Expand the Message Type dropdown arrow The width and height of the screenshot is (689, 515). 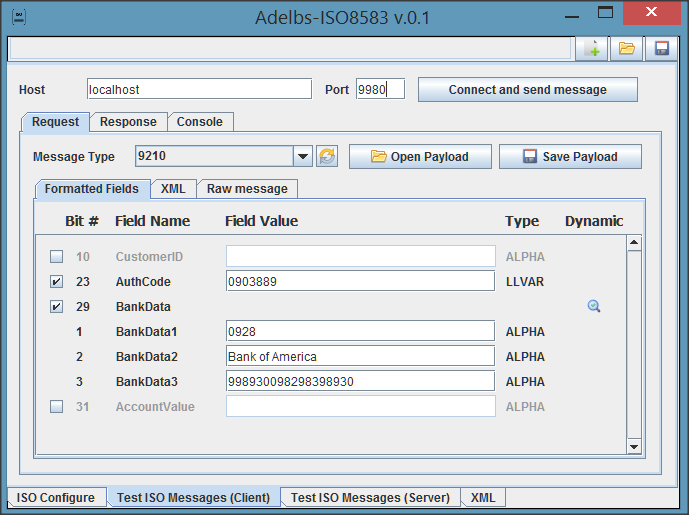303,156
